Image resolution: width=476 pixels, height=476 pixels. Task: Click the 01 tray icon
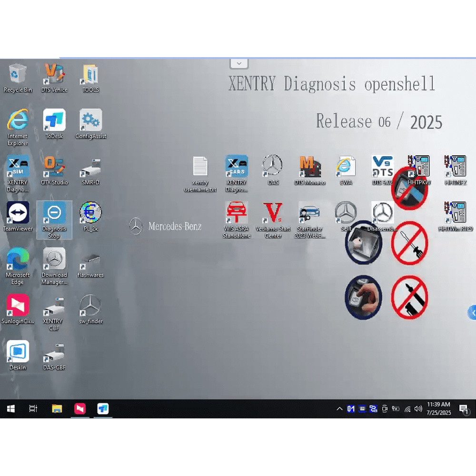pyautogui.click(x=351, y=408)
